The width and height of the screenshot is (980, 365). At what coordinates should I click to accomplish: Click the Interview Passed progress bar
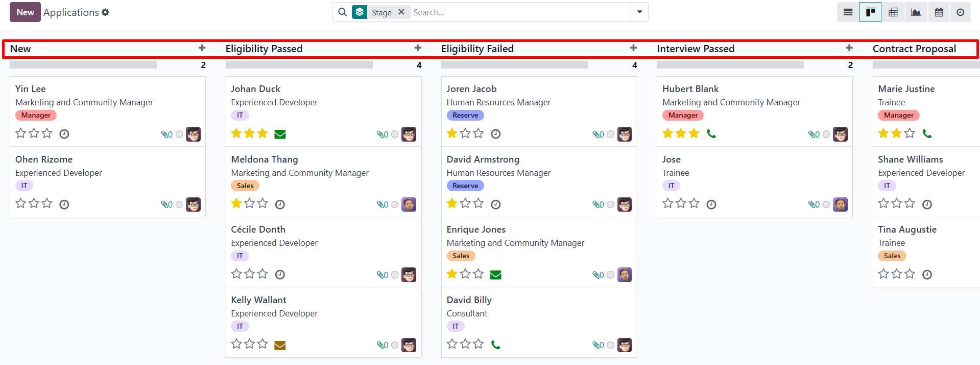730,65
